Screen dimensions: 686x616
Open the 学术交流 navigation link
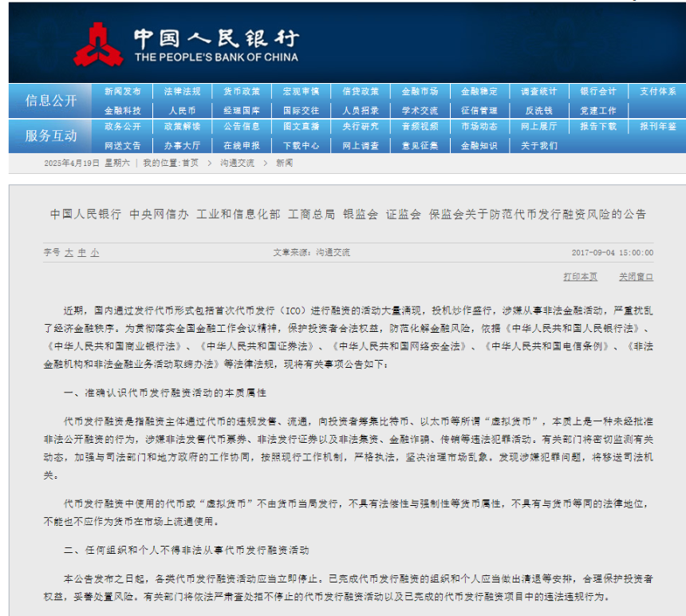click(x=420, y=111)
